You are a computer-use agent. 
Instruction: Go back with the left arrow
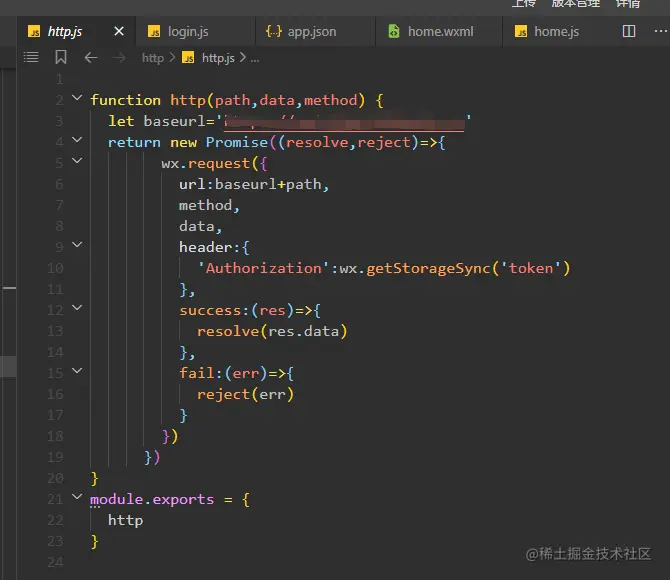(x=91, y=57)
